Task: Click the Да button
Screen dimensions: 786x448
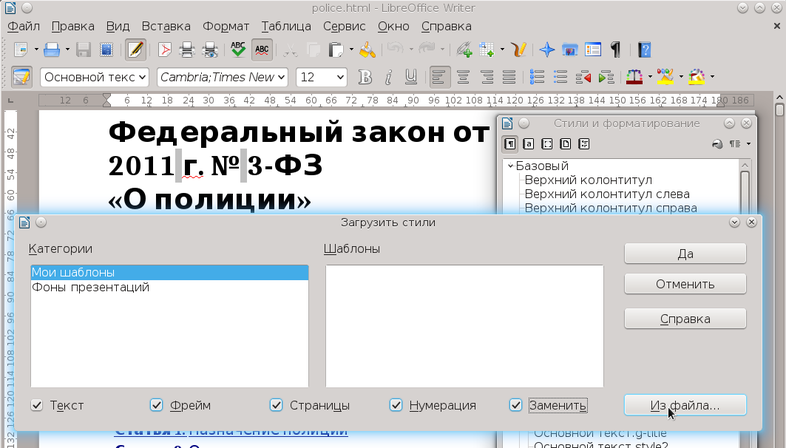Action: (x=685, y=254)
